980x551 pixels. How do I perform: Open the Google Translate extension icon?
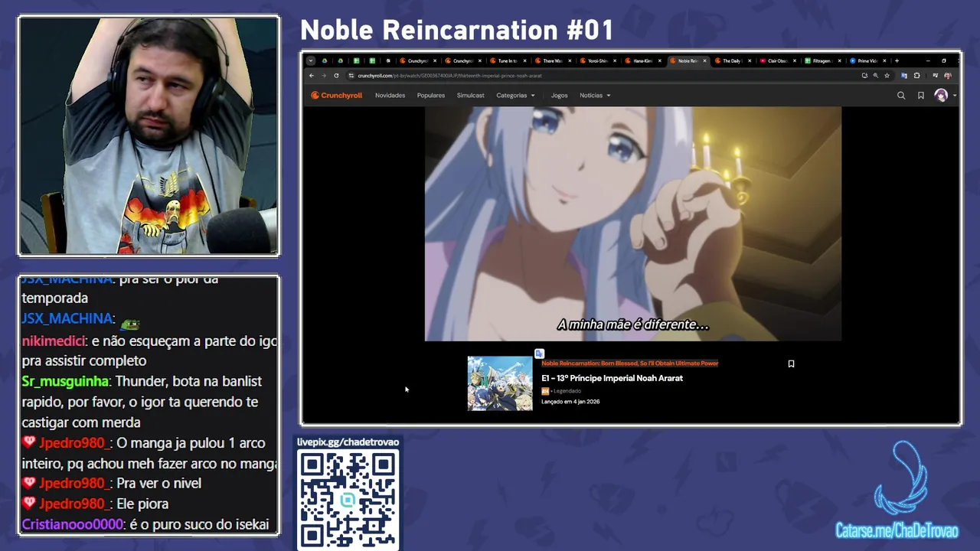click(x=904, y=76)
